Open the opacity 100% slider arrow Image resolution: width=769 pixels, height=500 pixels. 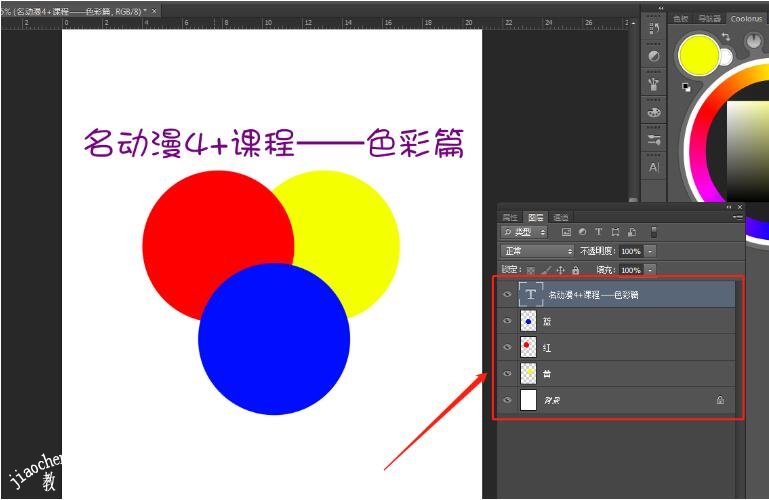tap(650, 251)
